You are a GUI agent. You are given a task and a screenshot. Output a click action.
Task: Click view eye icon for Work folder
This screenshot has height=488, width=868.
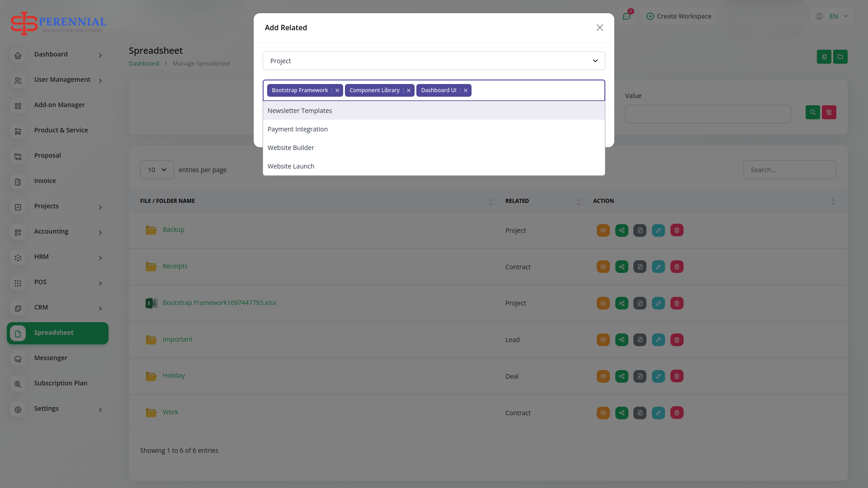[x=603, y=413]
